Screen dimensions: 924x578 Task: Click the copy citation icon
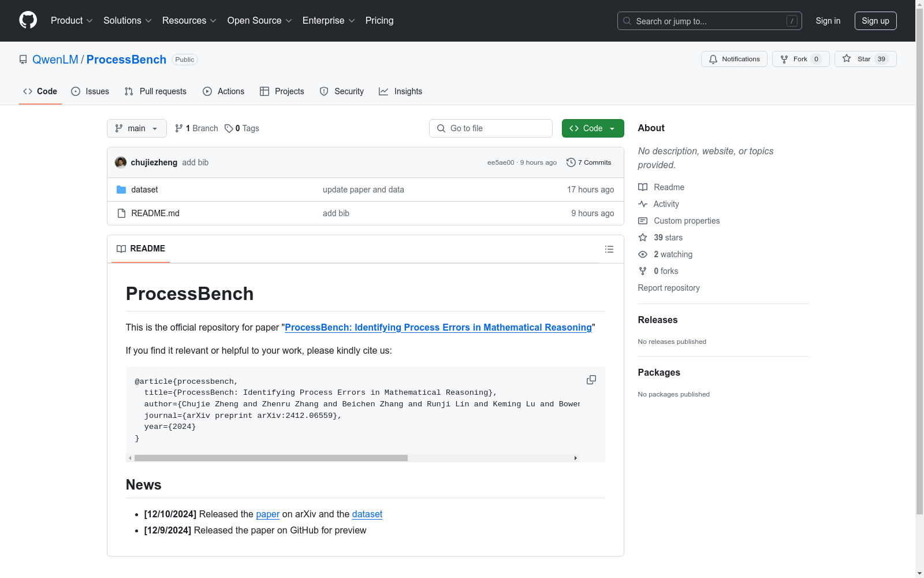pos(591,380)
